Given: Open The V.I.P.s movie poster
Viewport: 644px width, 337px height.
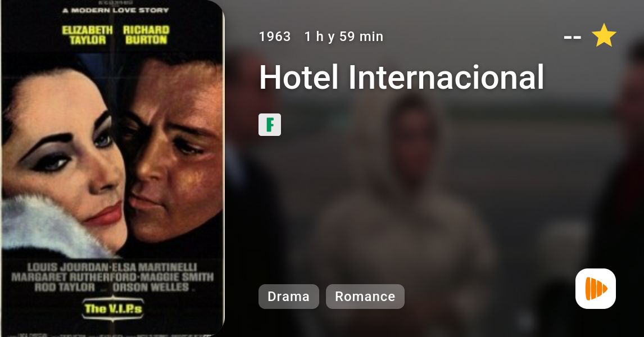Looking at the screenshot, I should (x=112, y=168).
